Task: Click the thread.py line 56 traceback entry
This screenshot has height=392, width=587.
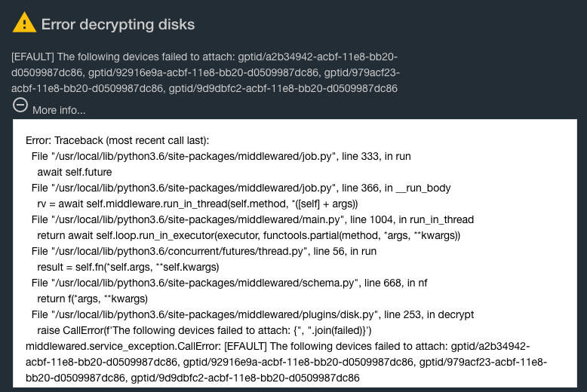Action: point(204,251)
